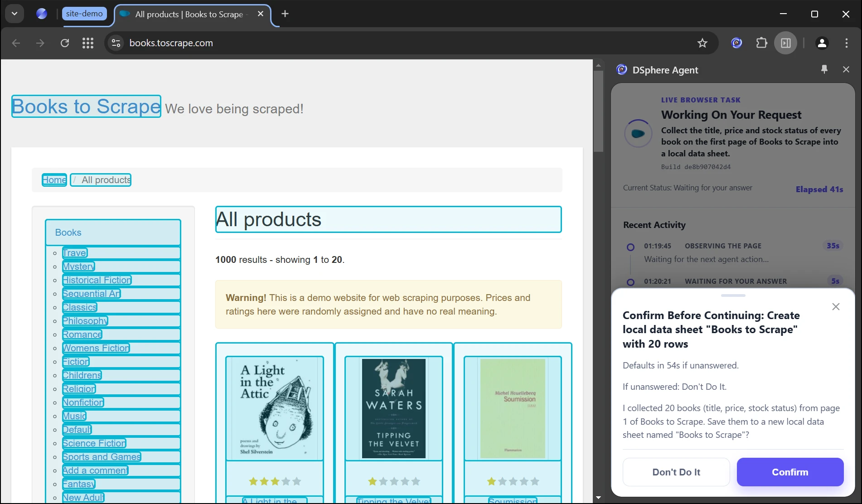Image resolution: width=862 pixels, height=504 pixels.
Task: Open the Travel category
Action: click(x=75, y=253)
